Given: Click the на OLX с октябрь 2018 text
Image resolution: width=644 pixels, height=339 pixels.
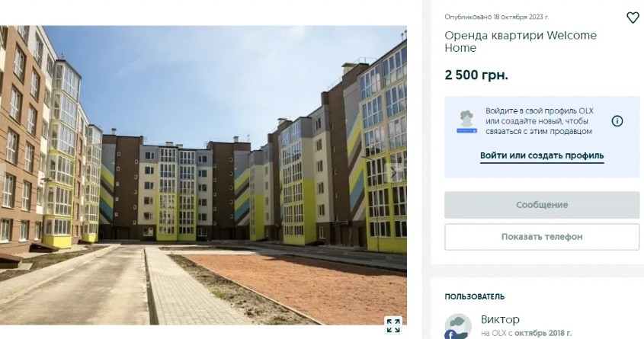Looking at the screenshot, I should tap(526, 333).
